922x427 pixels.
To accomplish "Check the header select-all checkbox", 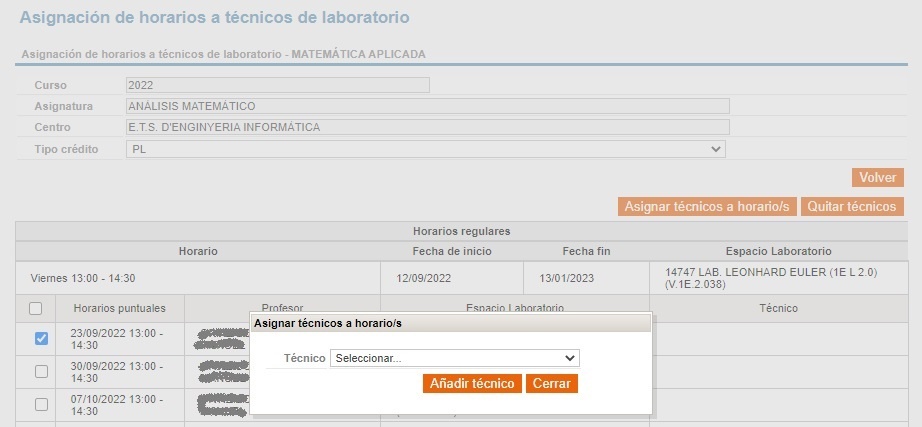I will tap(35, 308).
